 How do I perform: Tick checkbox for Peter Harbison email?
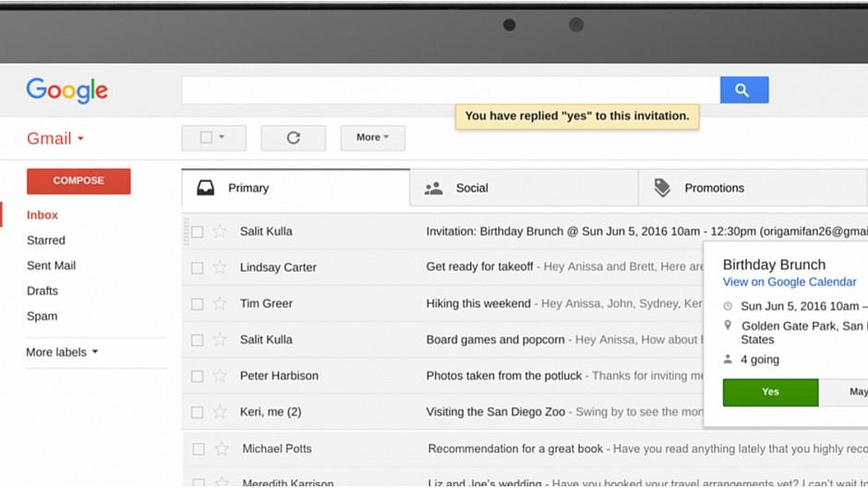point(197,376)
